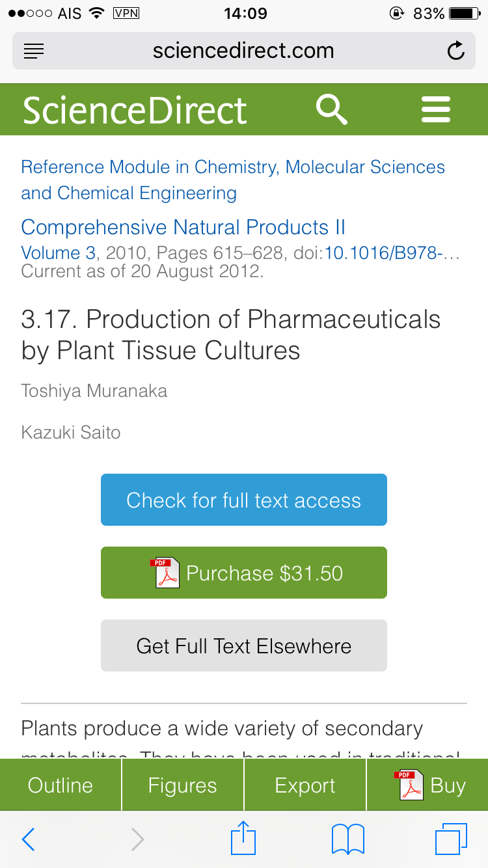Go back with Safari back arrow
The image size is (488, 868).
tap(29, 839)
